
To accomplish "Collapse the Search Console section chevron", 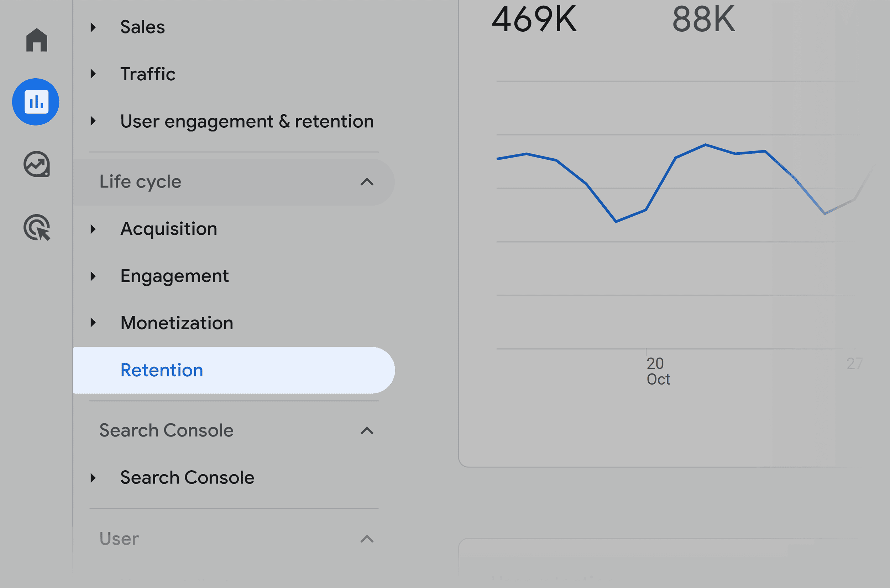I will tap(367, 430).
